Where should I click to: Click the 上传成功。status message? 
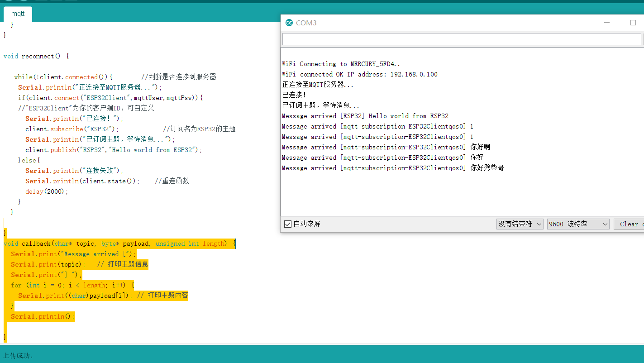click(19, 356)
